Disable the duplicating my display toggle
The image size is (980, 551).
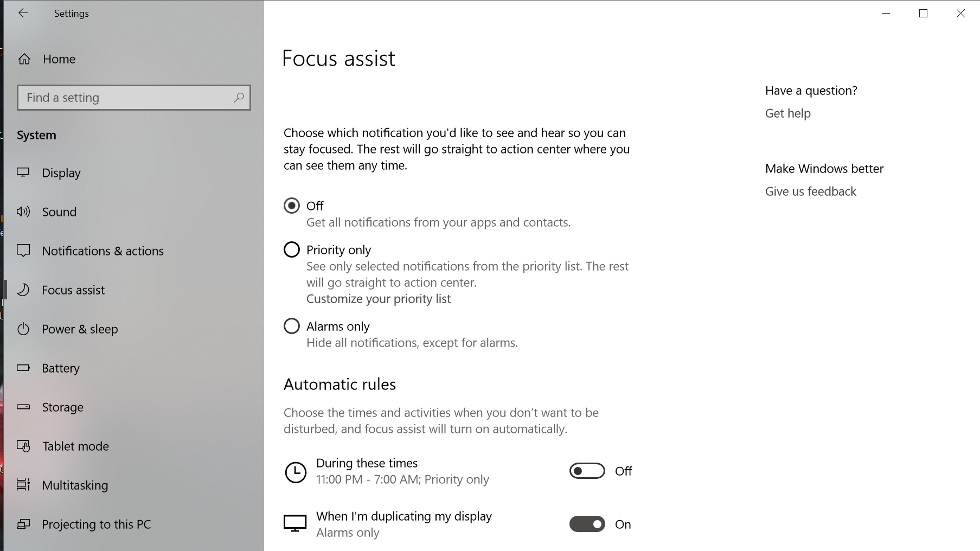(587, 524)
